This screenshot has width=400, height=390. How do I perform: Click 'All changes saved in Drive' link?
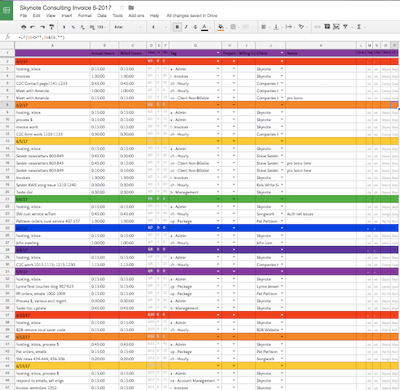tap(192, 16)
